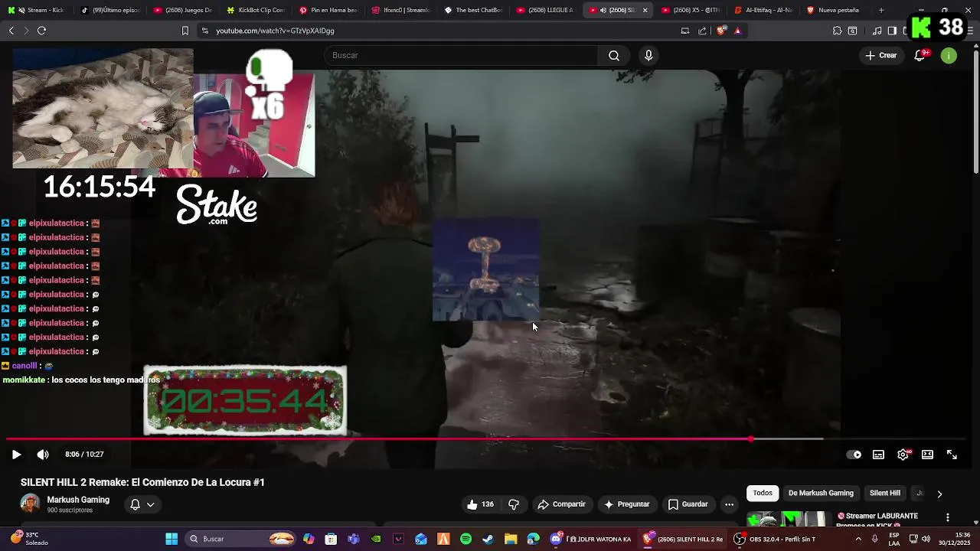980x551 pixels.
Task: Reload the current page
Action: click(41, 31)
